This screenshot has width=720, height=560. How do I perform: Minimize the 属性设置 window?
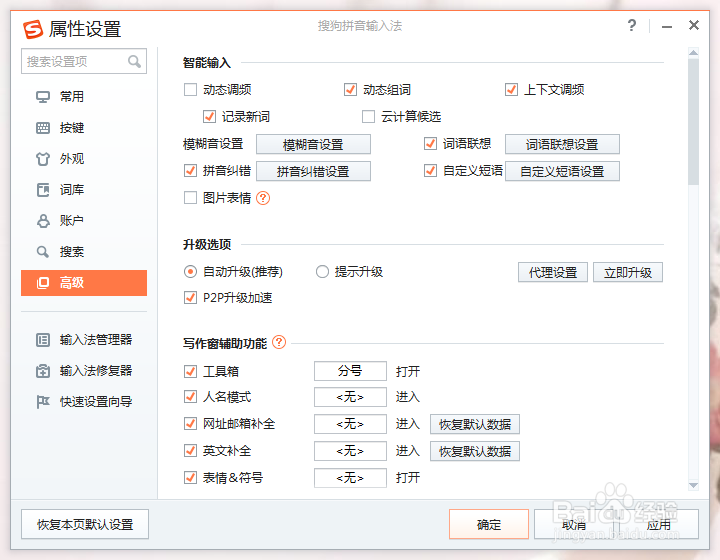667,27
